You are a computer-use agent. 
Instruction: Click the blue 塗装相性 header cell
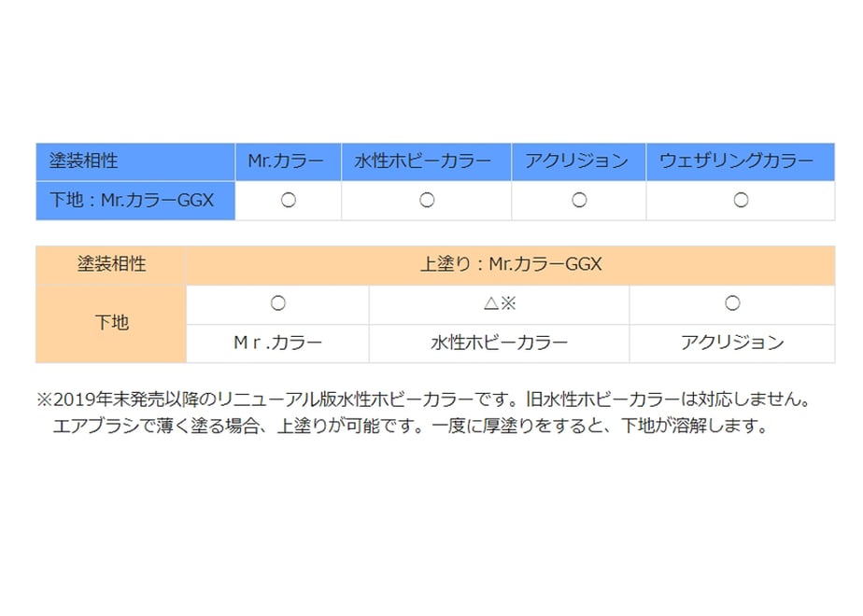(135, 161)
